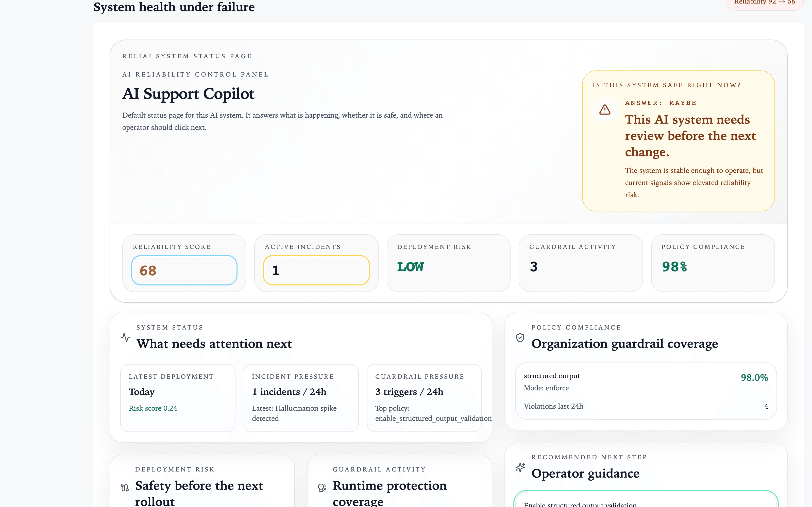The image size is (812, 507).
Task: Click the Policy Compliance shield icon
Action: click(x=520, y=337)
